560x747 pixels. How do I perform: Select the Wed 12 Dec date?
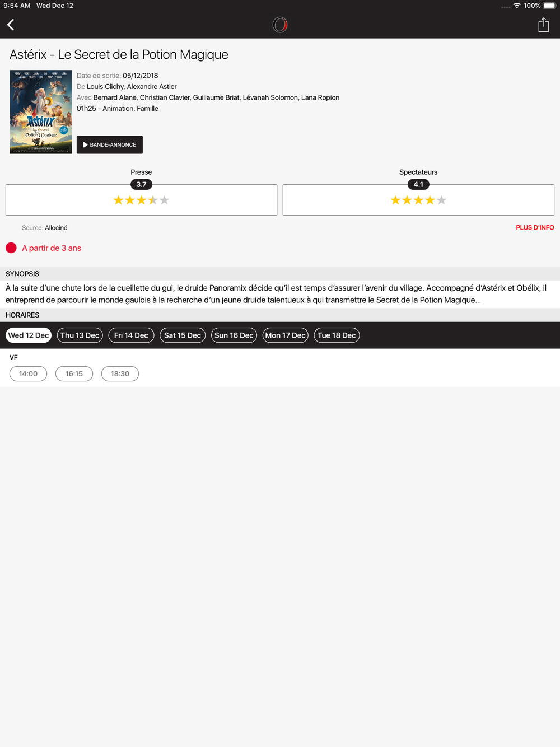[29, 335]
